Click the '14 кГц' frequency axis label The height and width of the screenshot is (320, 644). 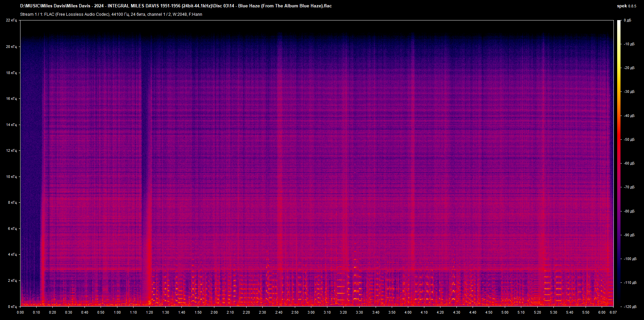(11, 125)
